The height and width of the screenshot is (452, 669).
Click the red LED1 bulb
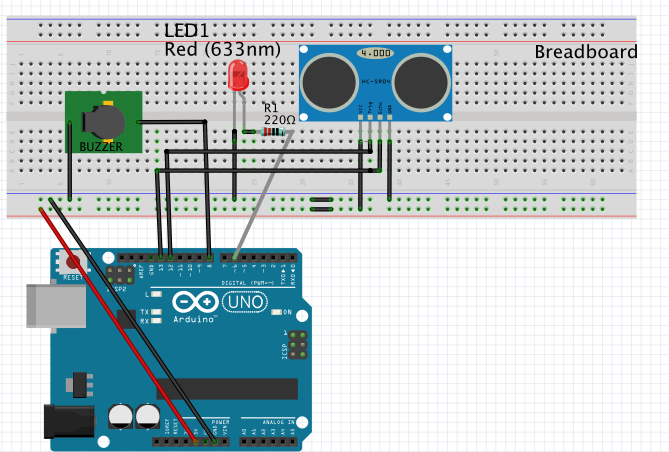pyautogui.click(x=238, y=76)
